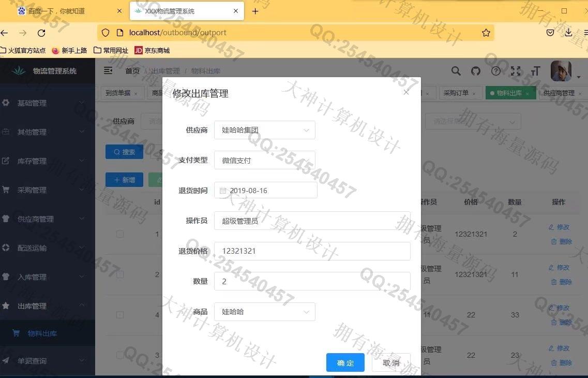Collapse 出库管理 sidebar menu
The height and width of the screenshot is (378, 588).
[x=47, y=306]
